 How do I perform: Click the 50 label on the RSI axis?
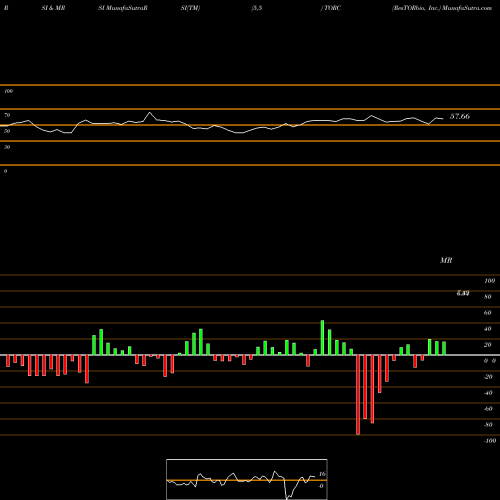(7, 131)
